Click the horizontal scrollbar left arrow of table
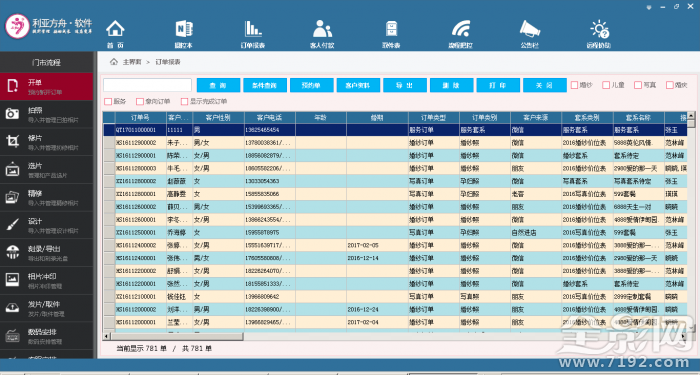 click(107, 336)
